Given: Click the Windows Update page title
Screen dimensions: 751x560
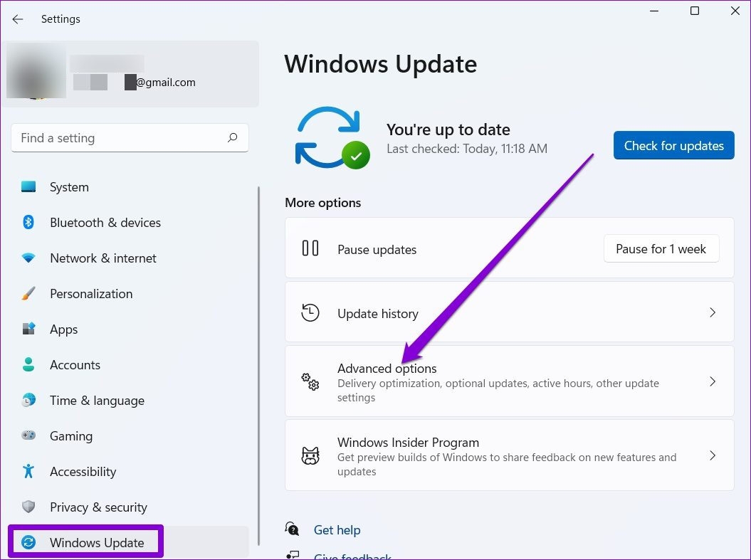Looking at the screenshot, I should (381, 63).
